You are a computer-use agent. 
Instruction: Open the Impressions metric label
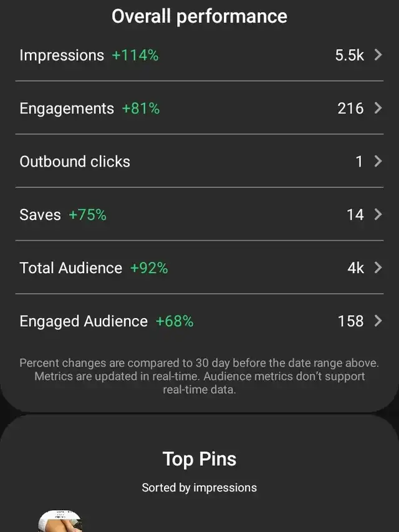pyautogui.click(x=62, y=56)
